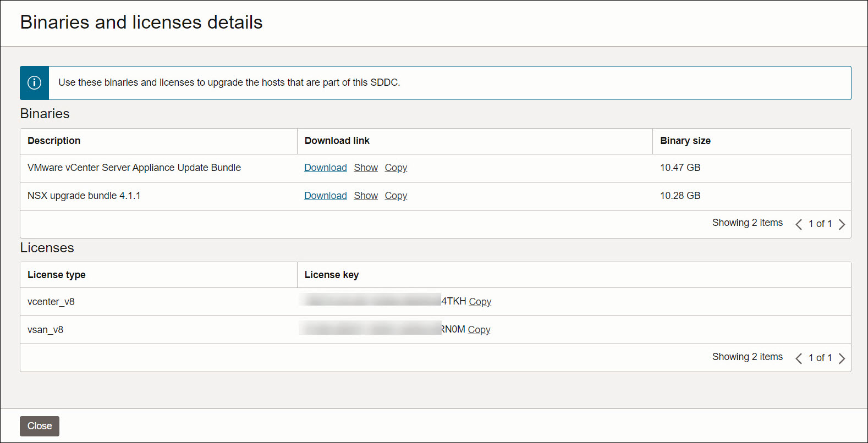Download the NSX upgrade bundle 4.1.1
The image size is (868, 443).
tap(326, 196)
